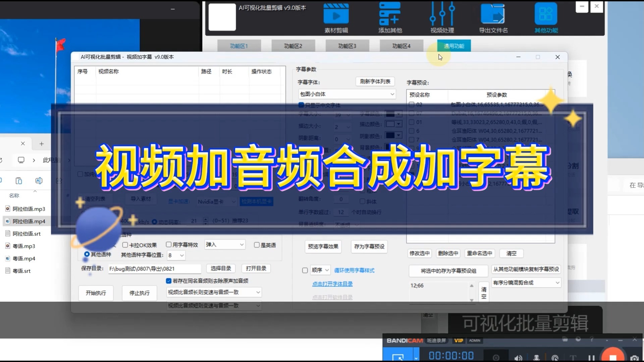Click the Bandicam microphone icon

point(536,358)
